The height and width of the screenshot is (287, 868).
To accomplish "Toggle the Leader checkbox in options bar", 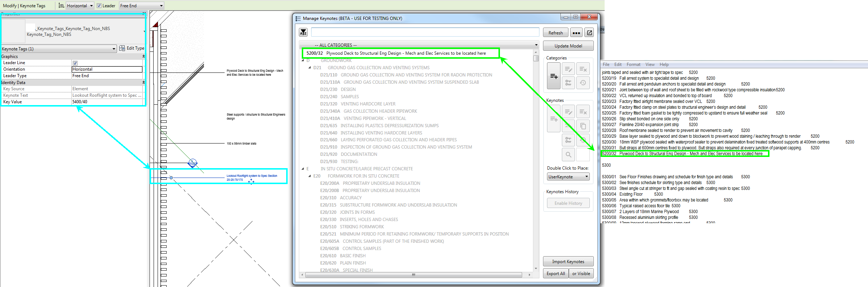I will tap(99, 6).
